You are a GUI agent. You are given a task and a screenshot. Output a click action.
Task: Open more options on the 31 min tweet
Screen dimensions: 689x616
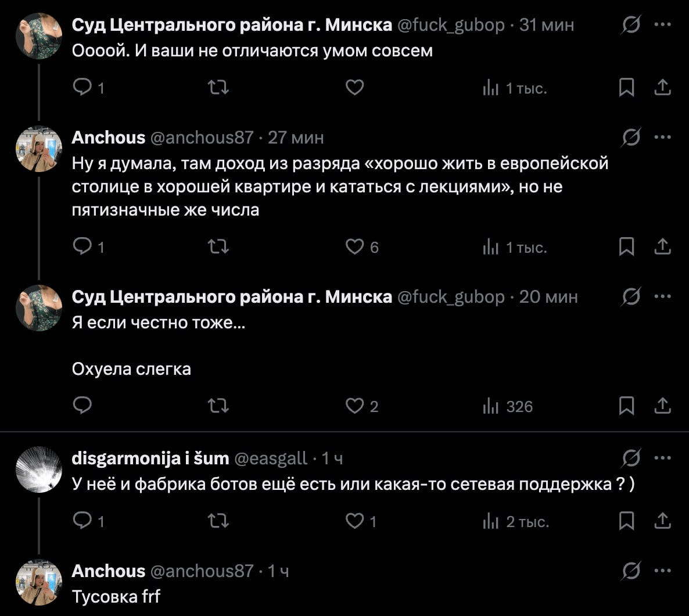pyautogui.click(x=663, y=24)
